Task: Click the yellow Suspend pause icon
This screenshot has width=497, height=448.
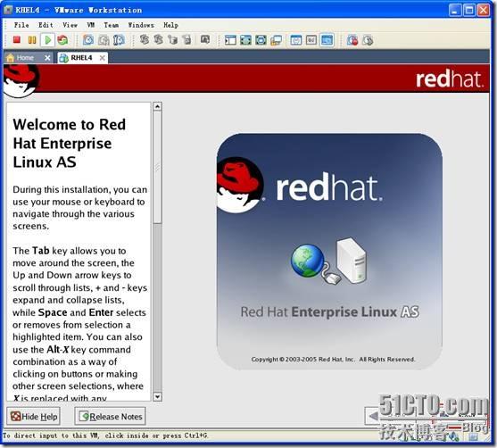Action: click(x=32, y=40)
